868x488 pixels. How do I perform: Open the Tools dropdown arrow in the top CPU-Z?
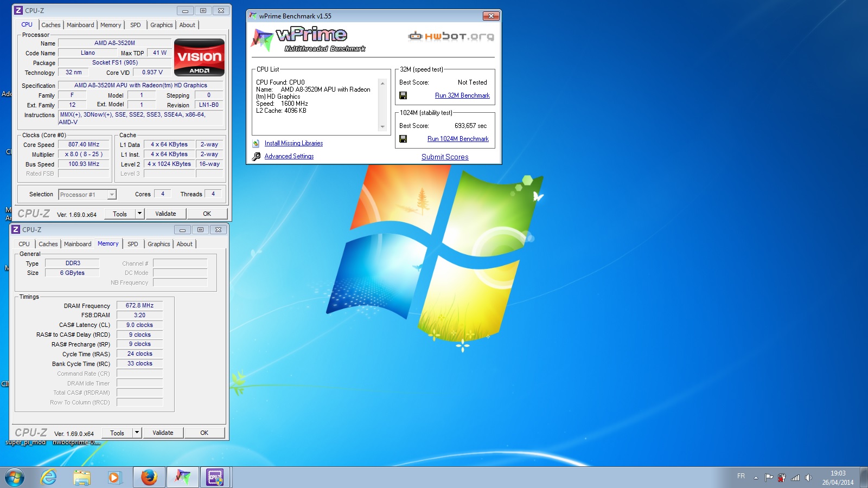(x=139, y=214)
